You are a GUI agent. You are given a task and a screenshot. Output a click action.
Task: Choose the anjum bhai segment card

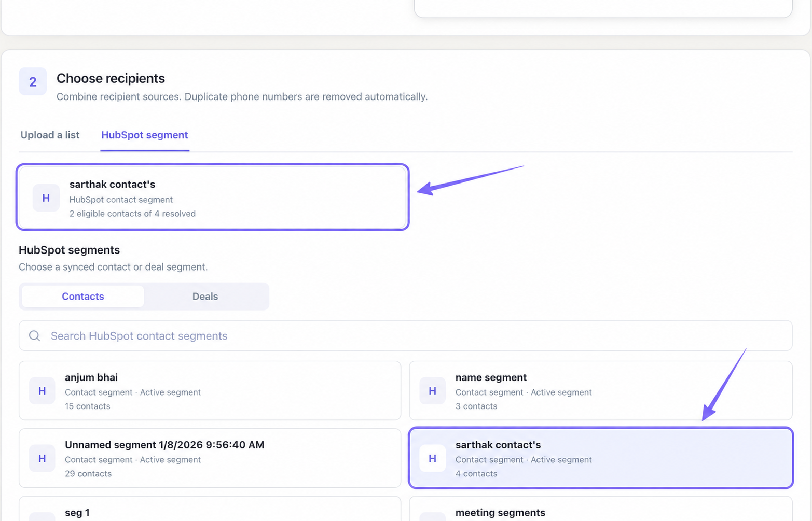pos(210,391)
